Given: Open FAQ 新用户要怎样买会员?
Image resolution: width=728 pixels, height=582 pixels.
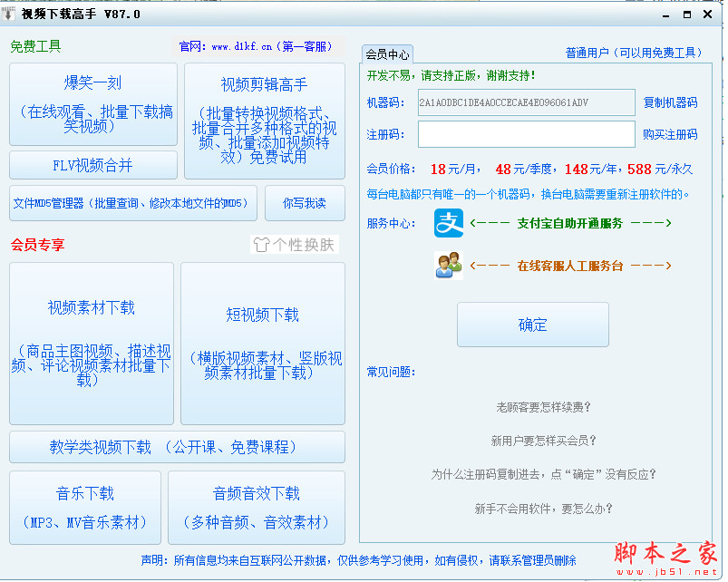Looking at the screenshot, I should [x=543, y=441].
